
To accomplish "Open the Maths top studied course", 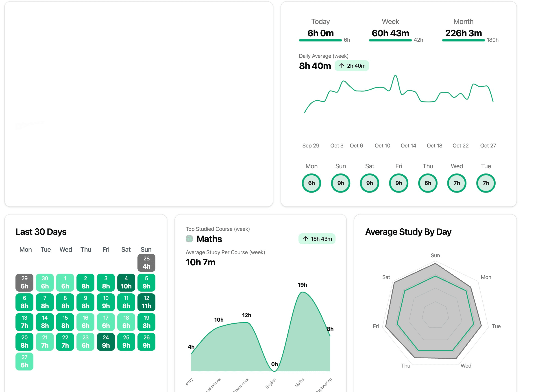I will point(209,239).
